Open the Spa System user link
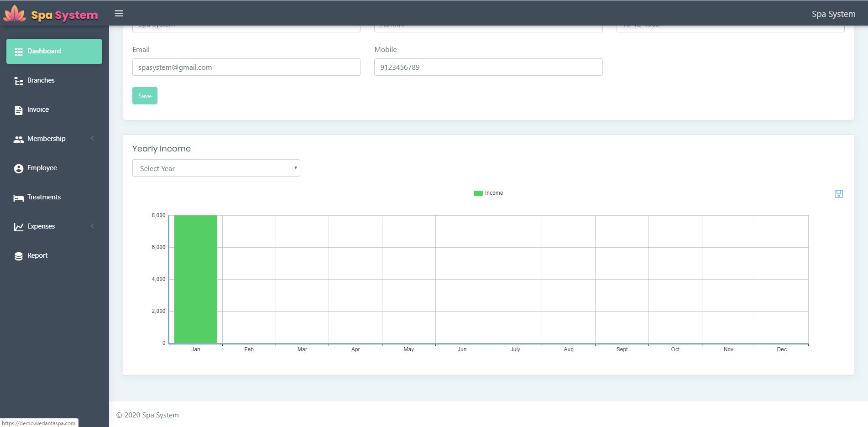Viewport: 868px width, 427px height. point(833,14)
